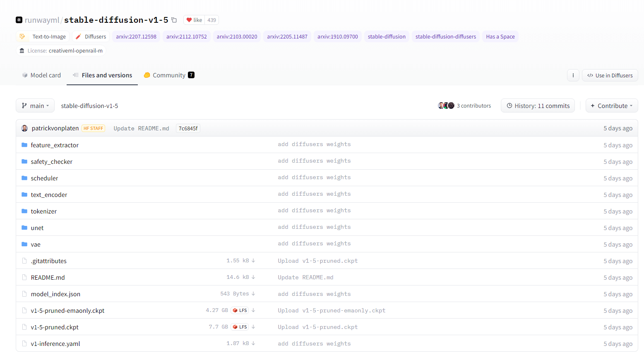Open the Community tab

[169, 75]
